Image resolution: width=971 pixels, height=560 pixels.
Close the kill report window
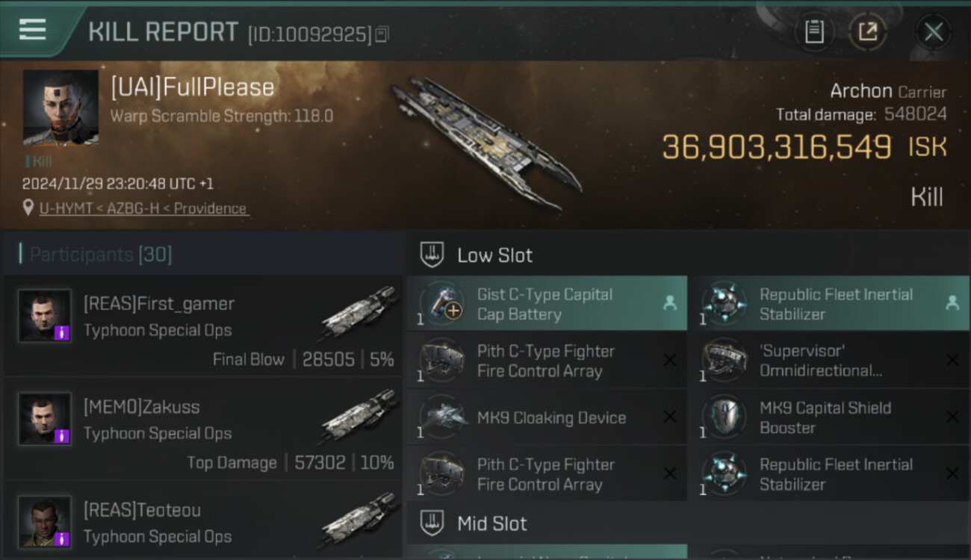933,32
